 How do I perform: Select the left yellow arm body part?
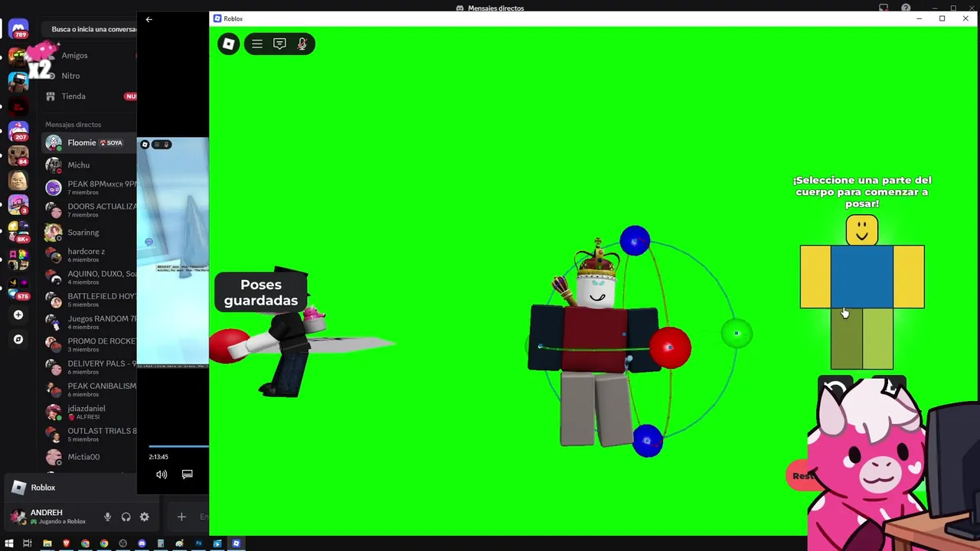(x=815, y=277)
